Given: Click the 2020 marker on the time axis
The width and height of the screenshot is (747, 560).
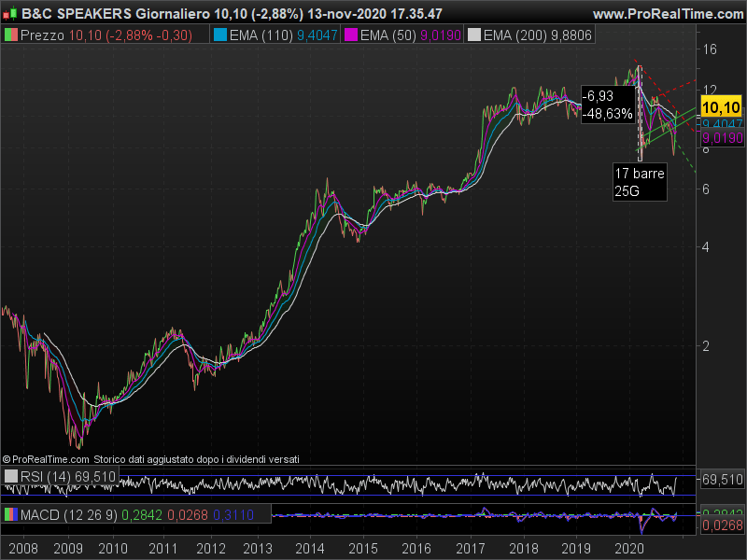Looking at the screenshot, I should click(x=631, y=548).
